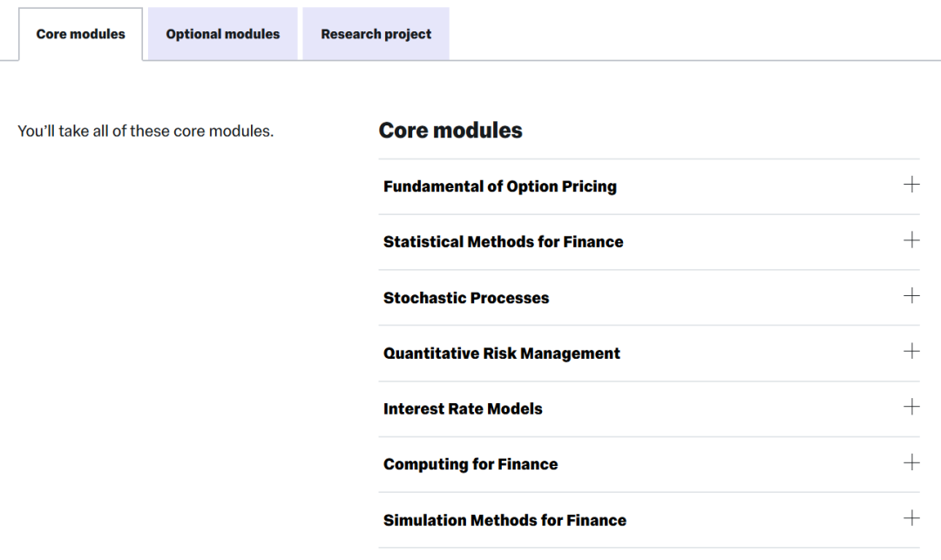Open the Stochastic Processes module title
Viewport: 941px width, 560px height.
[x=466, y=298]
